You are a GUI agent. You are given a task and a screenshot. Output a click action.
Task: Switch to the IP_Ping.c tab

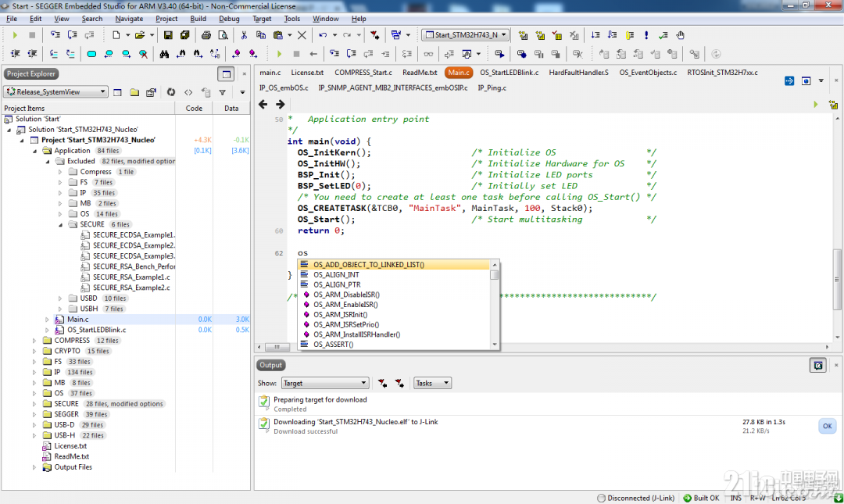tap(492, 88)
